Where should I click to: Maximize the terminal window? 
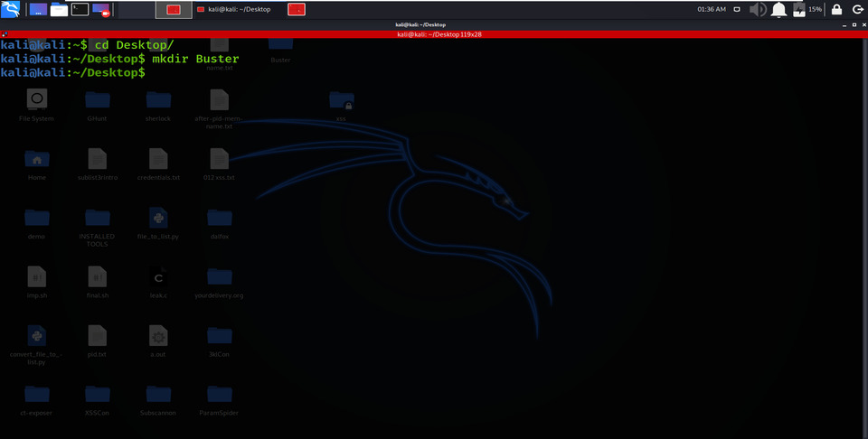pyautogui.click(x=853, y=25)
